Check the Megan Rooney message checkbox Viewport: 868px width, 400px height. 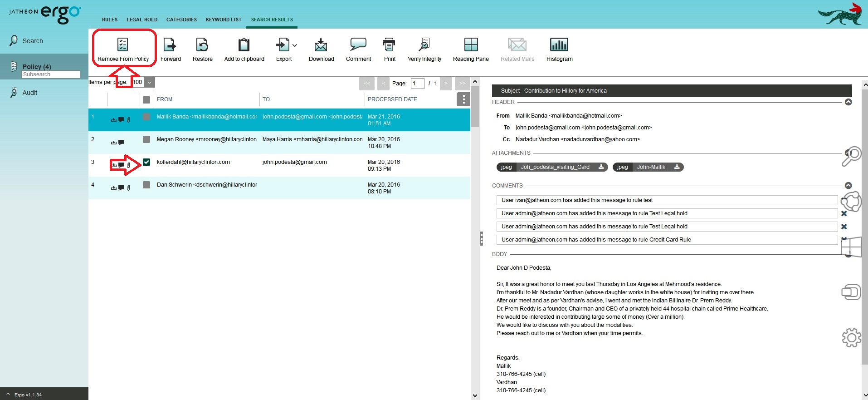pyautogui.click(x=146, y=139)
